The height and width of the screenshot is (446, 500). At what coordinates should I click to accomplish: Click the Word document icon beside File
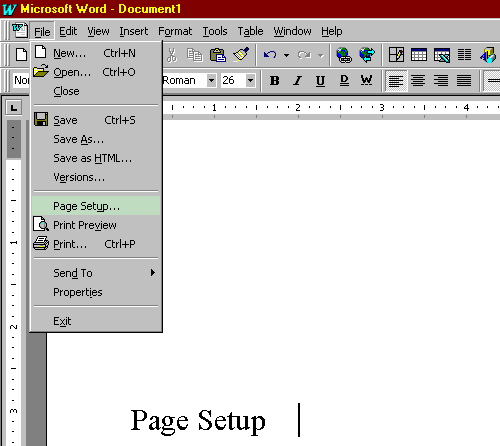coord(20,30)
